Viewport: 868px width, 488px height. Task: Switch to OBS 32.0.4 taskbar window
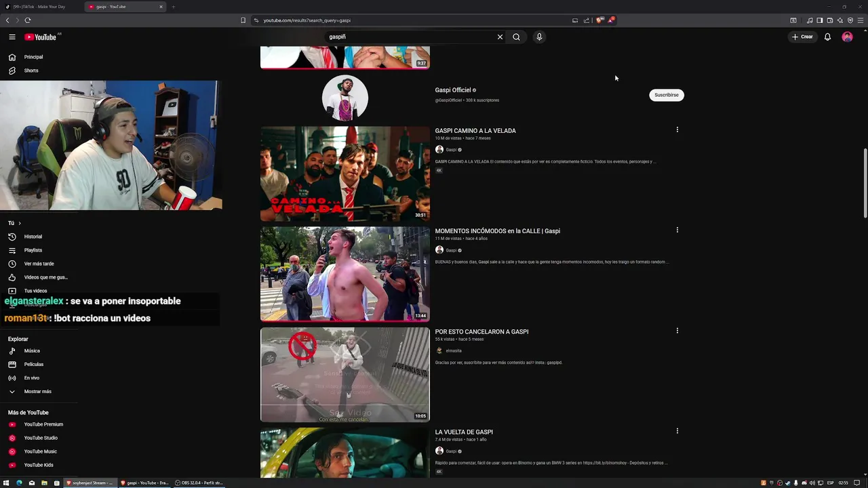(199, 483)
